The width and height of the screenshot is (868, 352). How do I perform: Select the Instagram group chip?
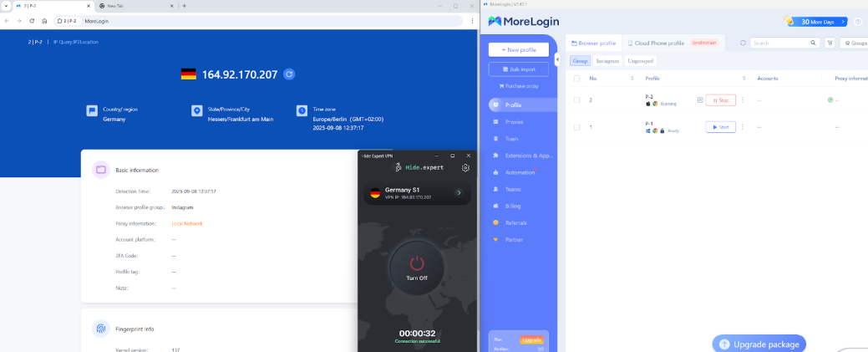pyautogui.click(x=607, y=61)
